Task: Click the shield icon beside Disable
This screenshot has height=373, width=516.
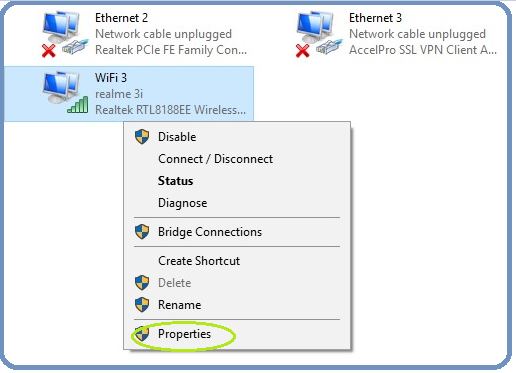Action: [142, 137]
